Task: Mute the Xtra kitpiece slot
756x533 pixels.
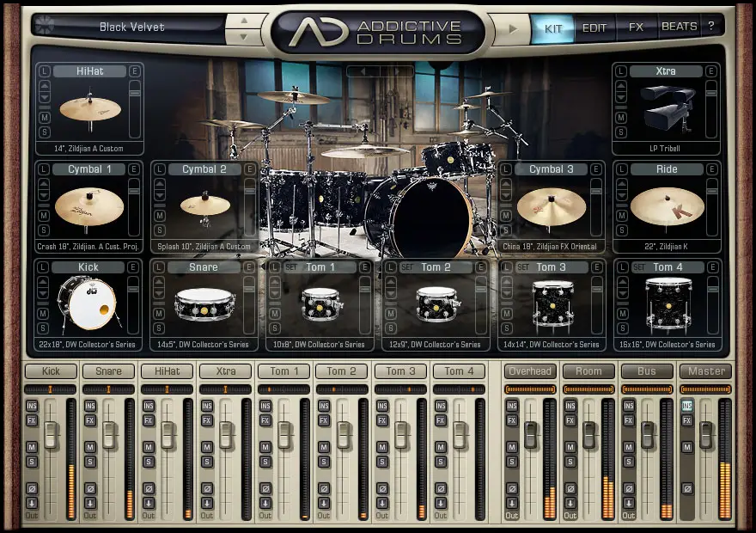Action: [x=621, y=117]
